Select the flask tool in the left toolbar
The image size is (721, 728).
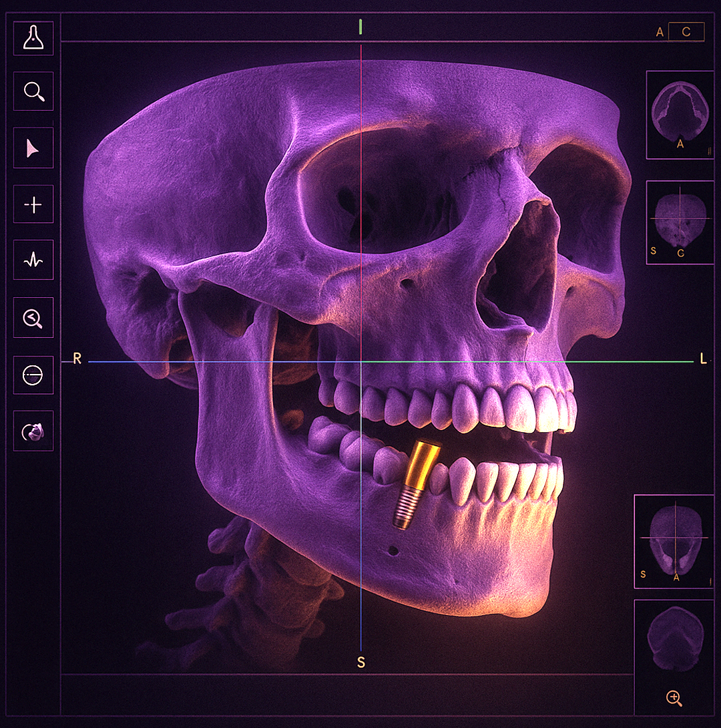[x=33, y=38]
